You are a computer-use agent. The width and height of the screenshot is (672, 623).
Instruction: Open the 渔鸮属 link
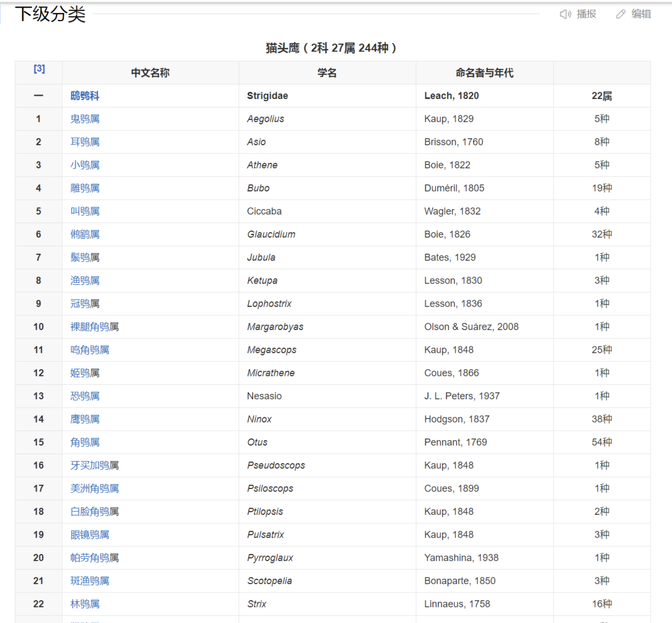85,280
